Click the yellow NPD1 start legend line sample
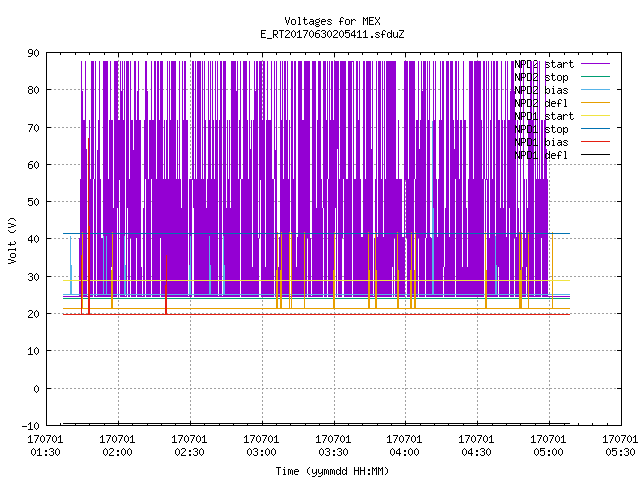Screen dimensions: 640x480 596,116
